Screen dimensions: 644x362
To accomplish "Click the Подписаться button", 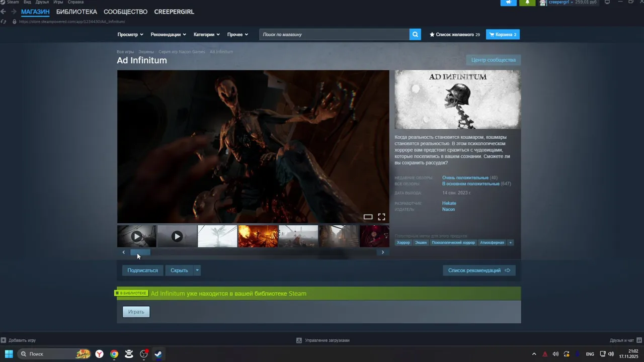I will pyautogui.click(x=142, y=270).
